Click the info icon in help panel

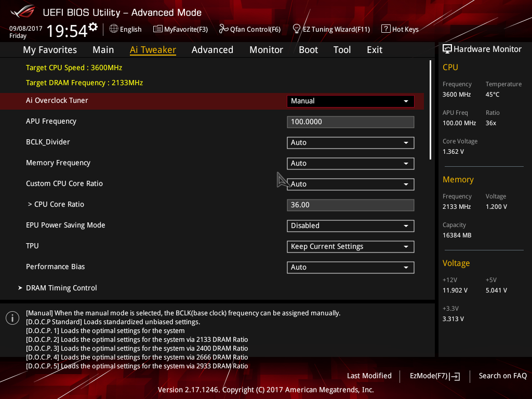click(x=12, y=318)
